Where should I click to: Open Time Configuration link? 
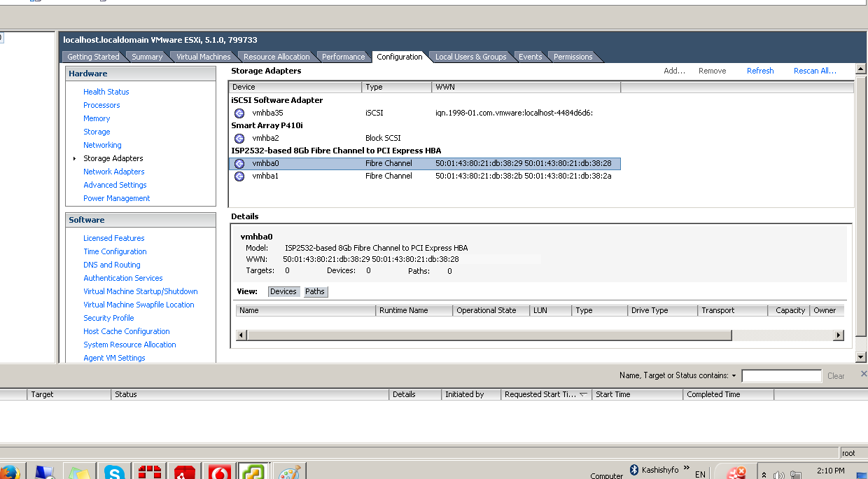click(x=115, y=251)
